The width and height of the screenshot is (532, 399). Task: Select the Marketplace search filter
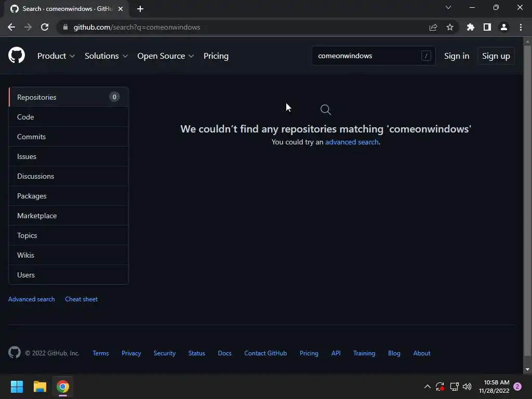(x=69, y=216)
